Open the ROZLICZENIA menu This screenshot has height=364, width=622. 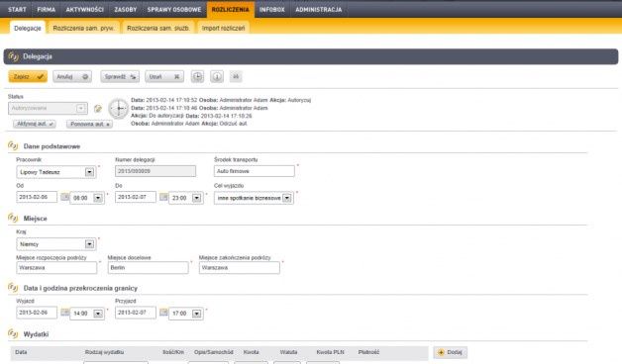click(231, 9)
